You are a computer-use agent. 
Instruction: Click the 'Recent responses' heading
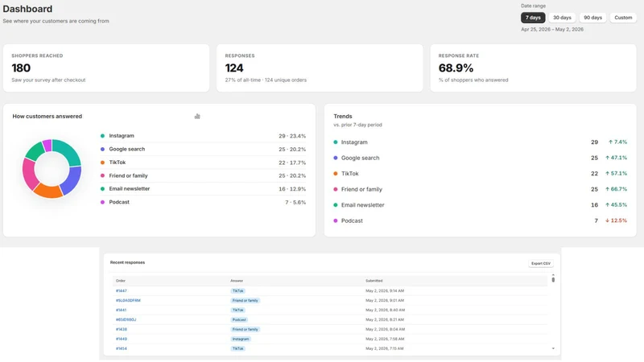tap(127, 262)
